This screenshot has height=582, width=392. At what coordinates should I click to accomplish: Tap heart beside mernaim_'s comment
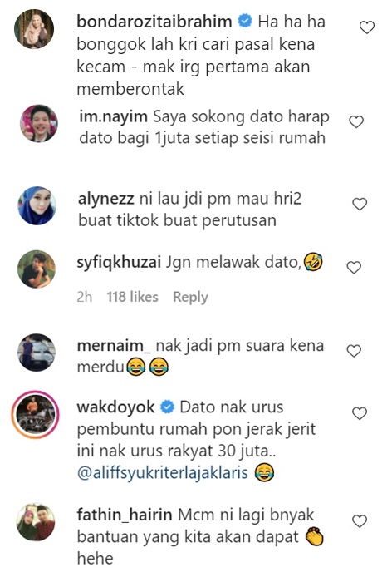click(x=354, y=351)
